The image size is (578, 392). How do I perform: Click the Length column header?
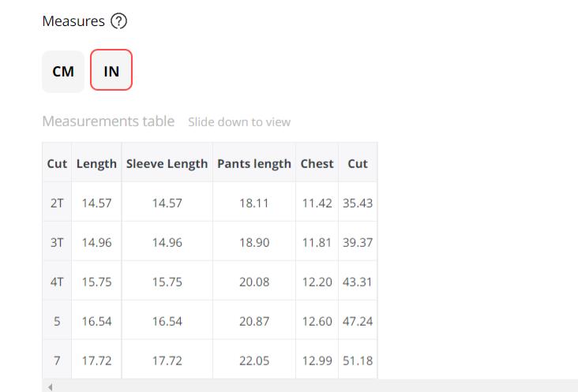pos(96,164)
